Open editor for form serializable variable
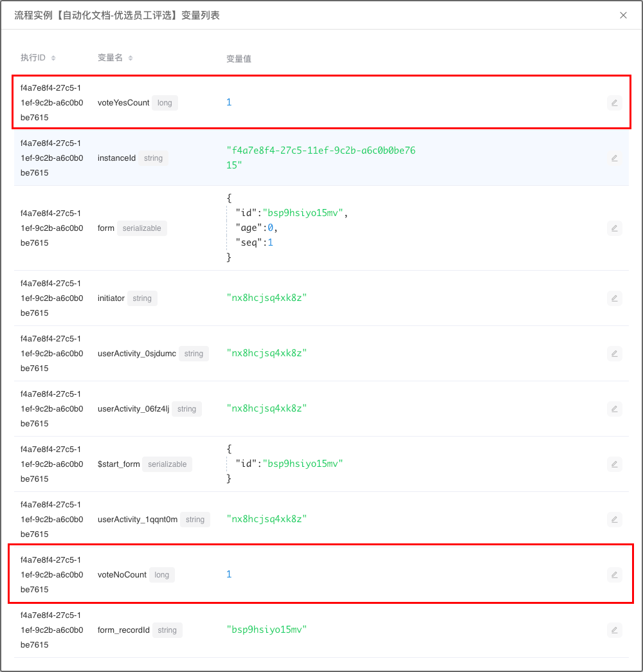 coord(614,228)
